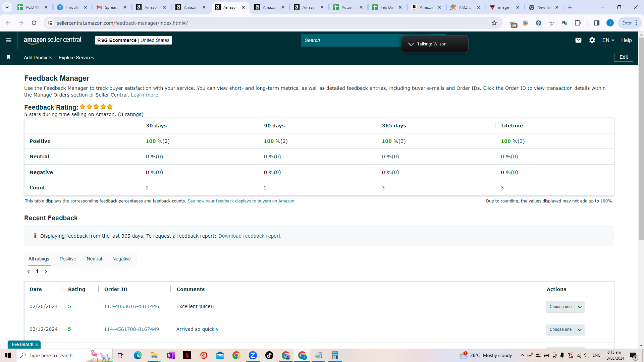Open TikTok from taskbar
Image resolution: width=644 pixels, height=362 pixels.
point(269,355)
